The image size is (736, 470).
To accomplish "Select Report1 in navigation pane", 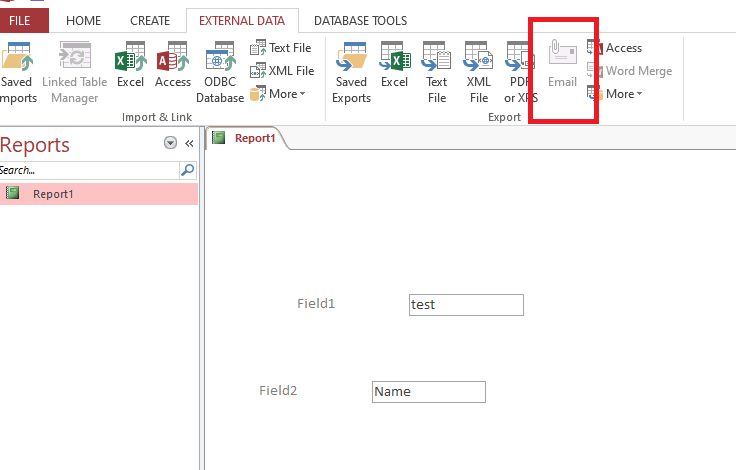I will tap(99, 194).
